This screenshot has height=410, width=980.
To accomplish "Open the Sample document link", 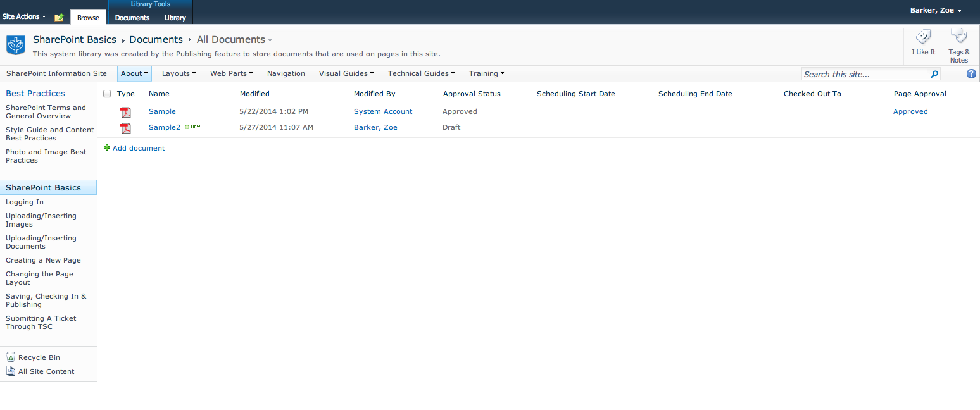I will 162,111.
